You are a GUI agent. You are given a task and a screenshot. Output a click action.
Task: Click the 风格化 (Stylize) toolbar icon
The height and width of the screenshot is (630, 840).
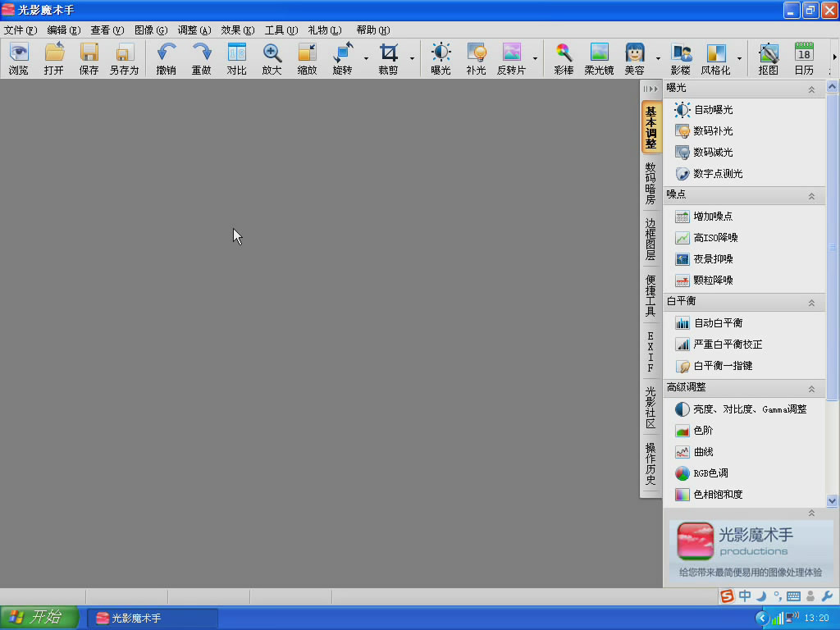(x=715, y=58)
